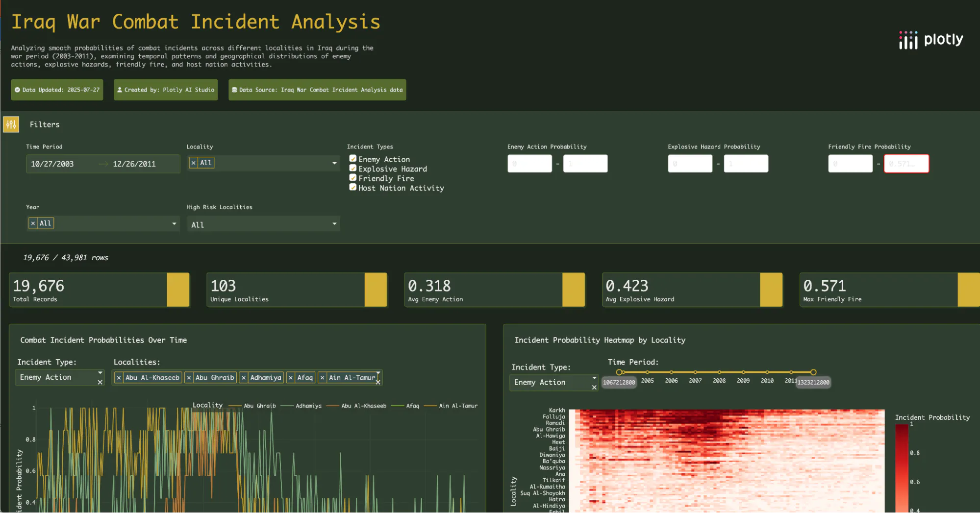Click Created by Plotly AI Studio badge

166,90
